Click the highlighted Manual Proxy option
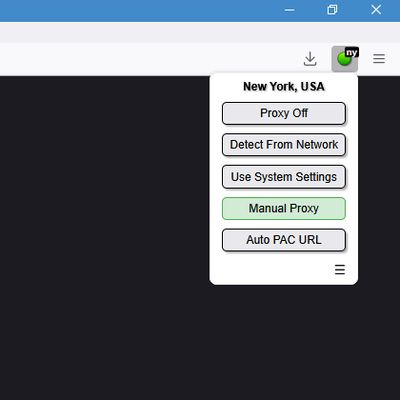The height and width of the screenshot is (400, 400). coord(284,208)
